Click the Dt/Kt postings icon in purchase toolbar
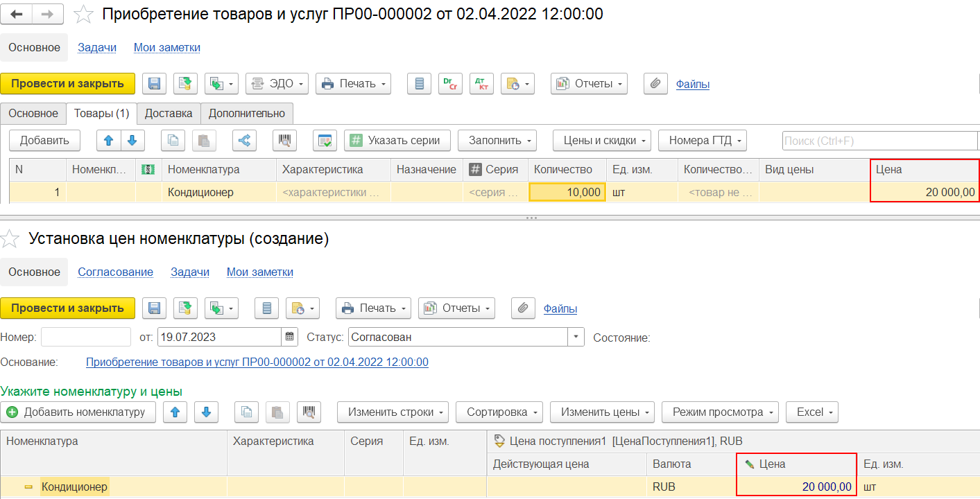The image size is (980, 499). pos(481,84)
